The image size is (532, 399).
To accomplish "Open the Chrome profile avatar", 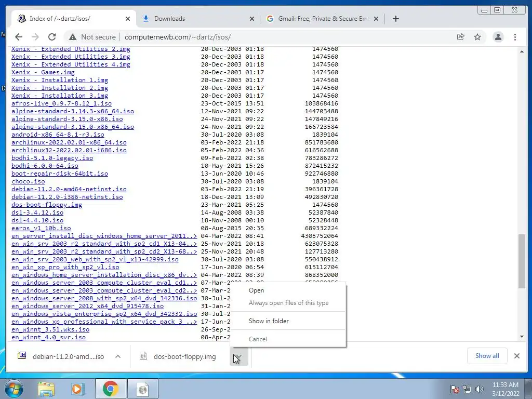I will click(x=498, y=37).
